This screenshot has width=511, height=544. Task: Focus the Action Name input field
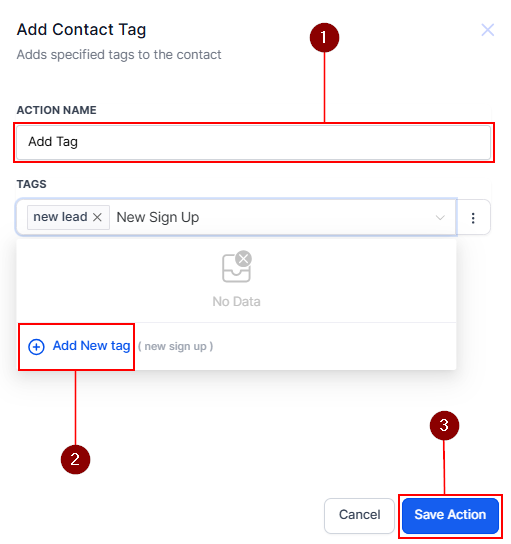click(x=254, y=142)
